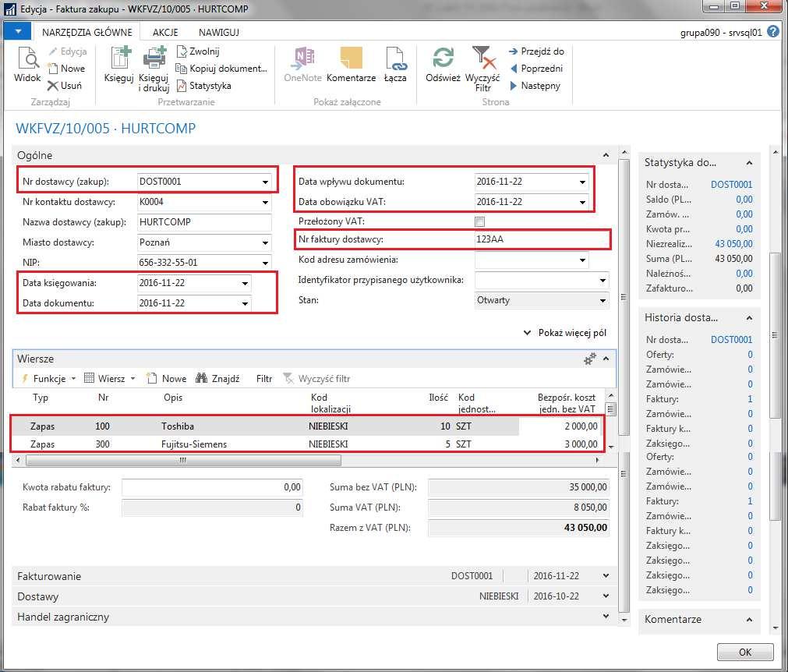Switch to AKCJE tab
788x672 pixels.
point(165,32)
